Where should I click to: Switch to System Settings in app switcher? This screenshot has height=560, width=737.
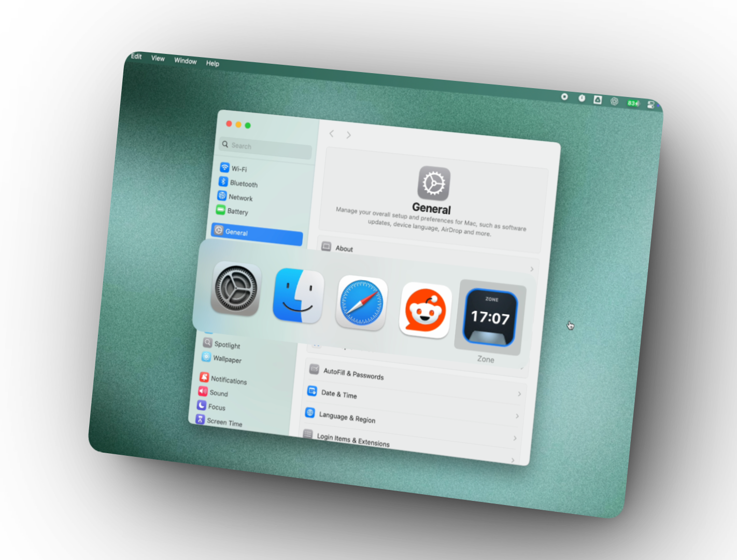click(236, 288)
